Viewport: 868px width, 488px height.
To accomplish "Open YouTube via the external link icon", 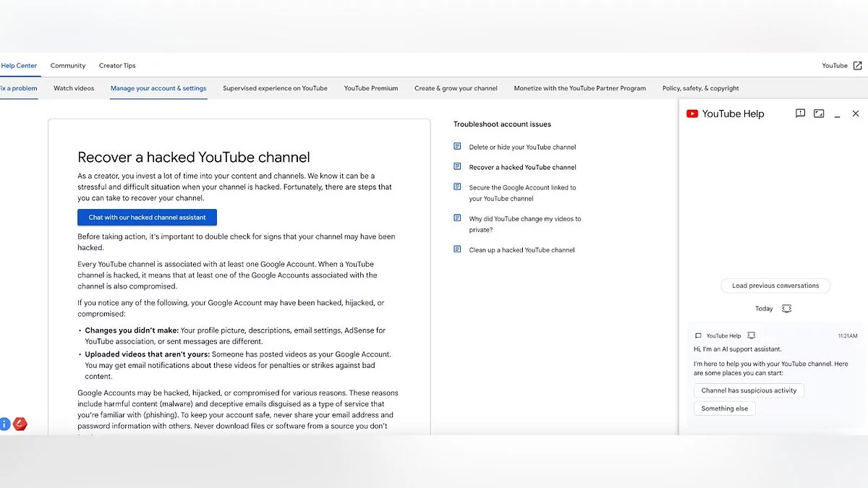I will coord(857,66).
